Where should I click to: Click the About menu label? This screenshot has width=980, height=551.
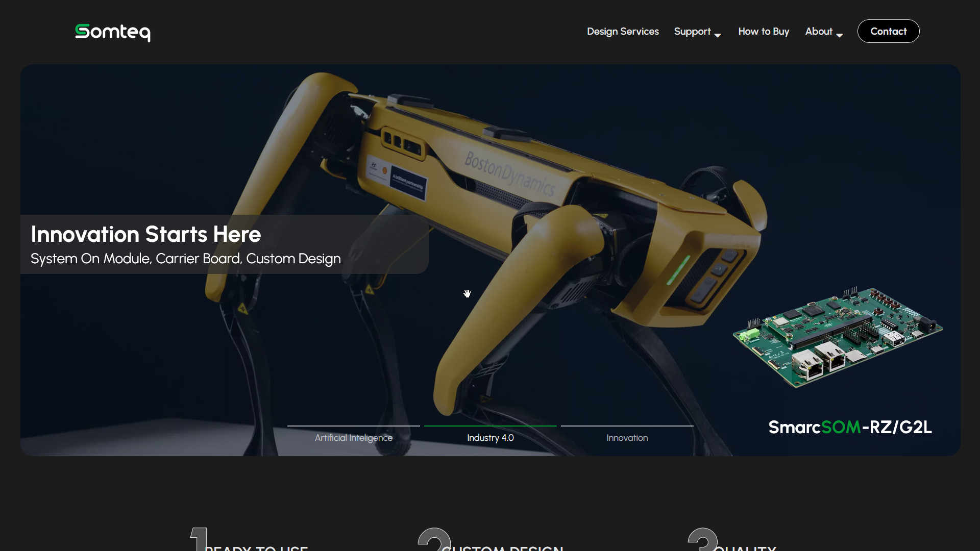coord(819,32)
